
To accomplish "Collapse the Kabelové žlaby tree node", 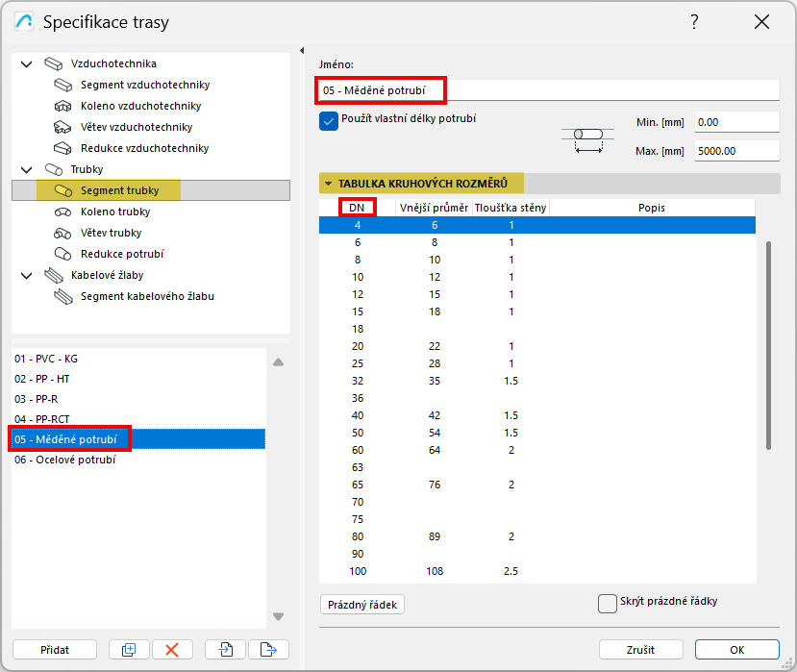I will pos(26,276).
